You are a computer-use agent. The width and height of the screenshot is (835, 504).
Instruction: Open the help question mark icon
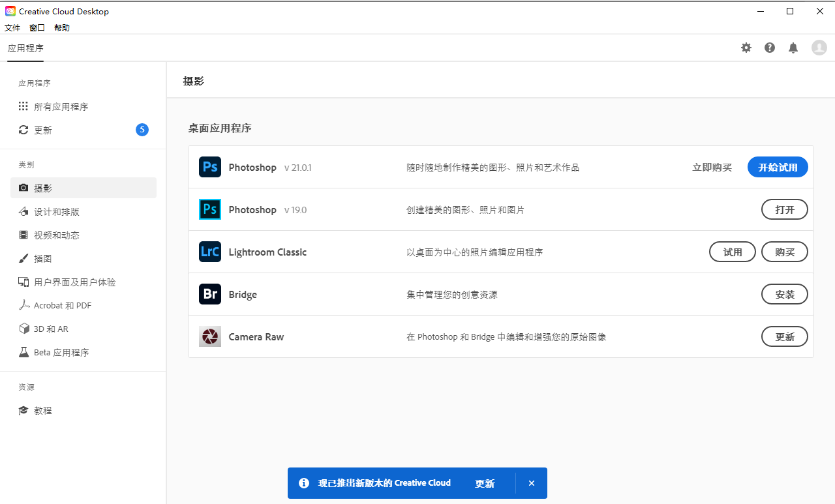[770, 48]
